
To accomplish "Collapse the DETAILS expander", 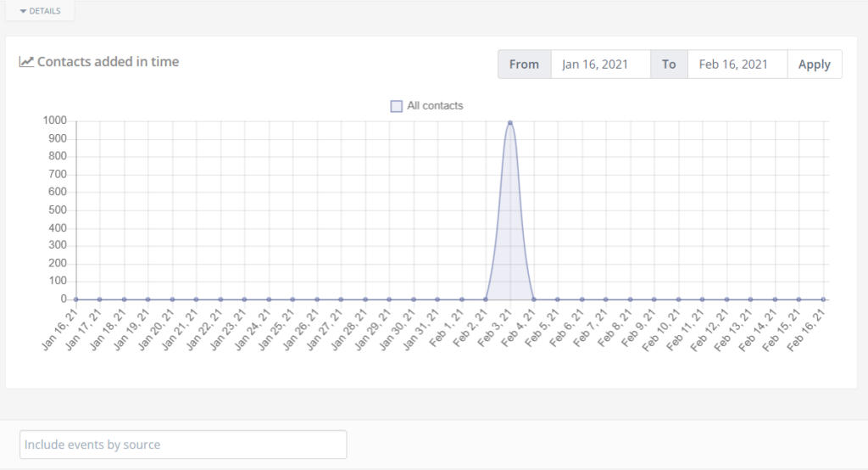I will point(40,11).
